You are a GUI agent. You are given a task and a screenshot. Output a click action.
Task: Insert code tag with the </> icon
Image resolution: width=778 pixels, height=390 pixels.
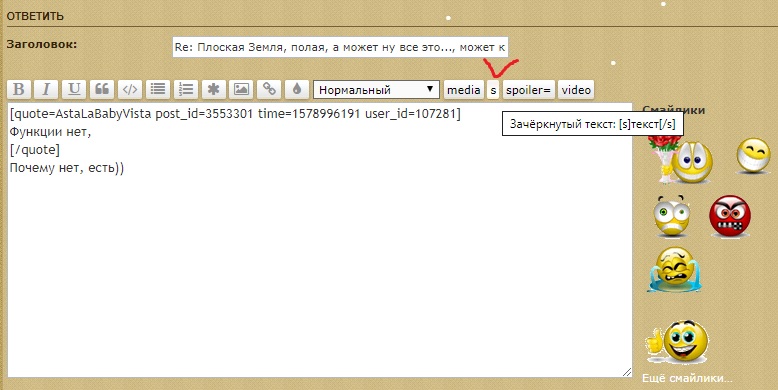130,90
